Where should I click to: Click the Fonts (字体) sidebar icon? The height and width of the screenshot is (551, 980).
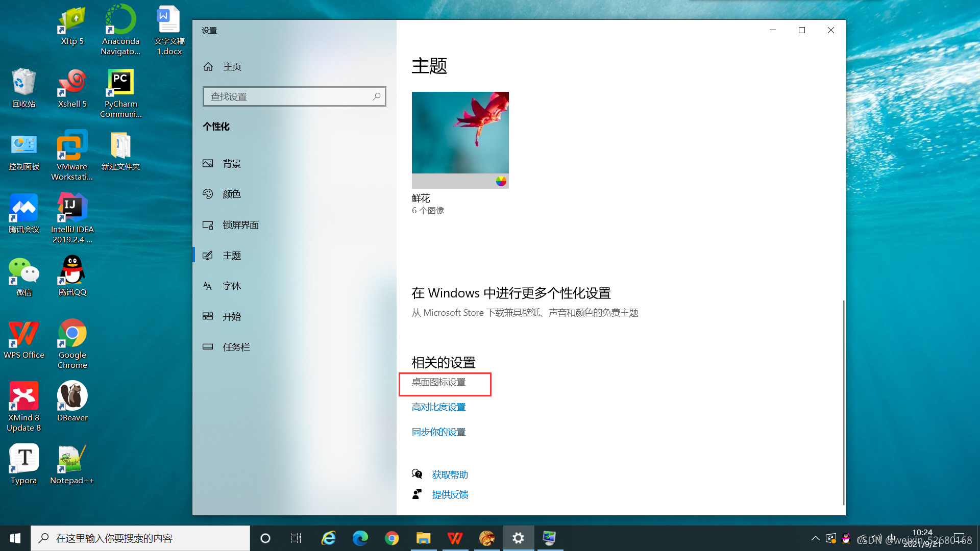coord(208,286)
